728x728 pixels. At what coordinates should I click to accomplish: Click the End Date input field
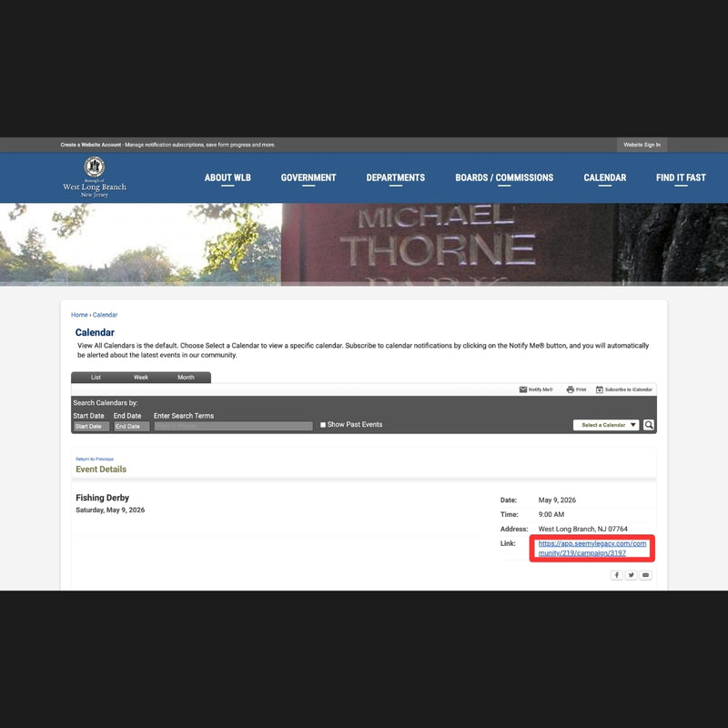tap(132, 426)
